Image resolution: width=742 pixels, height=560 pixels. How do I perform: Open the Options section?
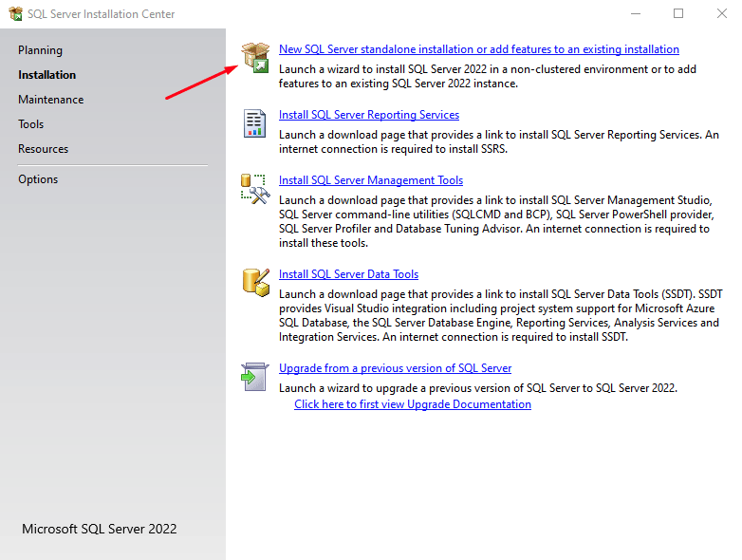tap(38, 179)
